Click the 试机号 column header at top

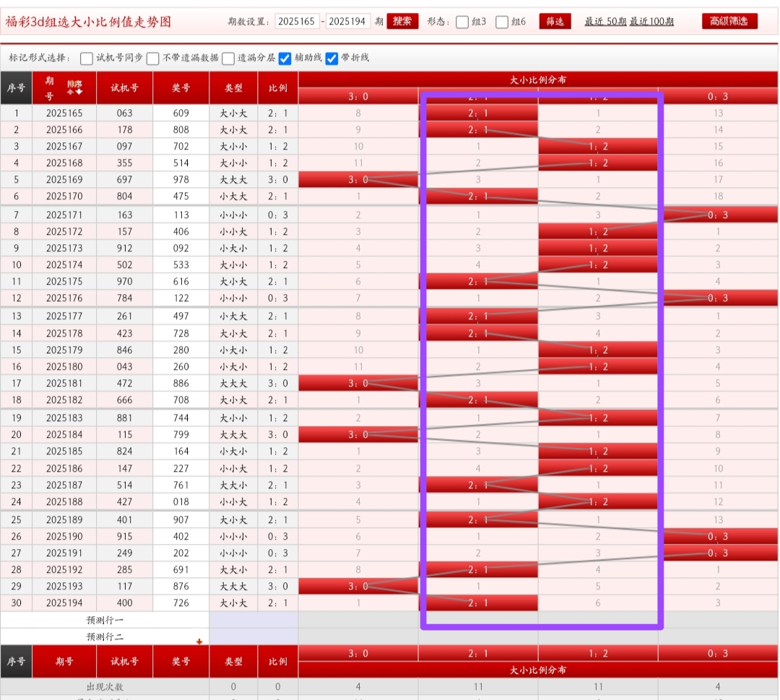(x=124, y=88)
